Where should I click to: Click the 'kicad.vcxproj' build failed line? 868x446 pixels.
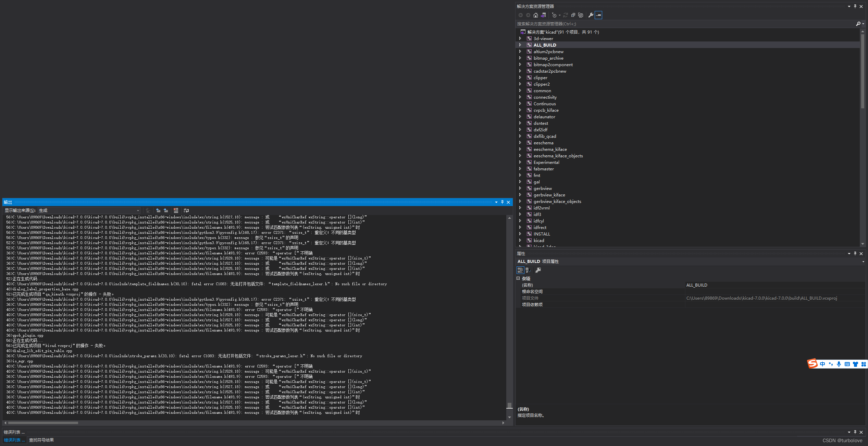(56, 346)
